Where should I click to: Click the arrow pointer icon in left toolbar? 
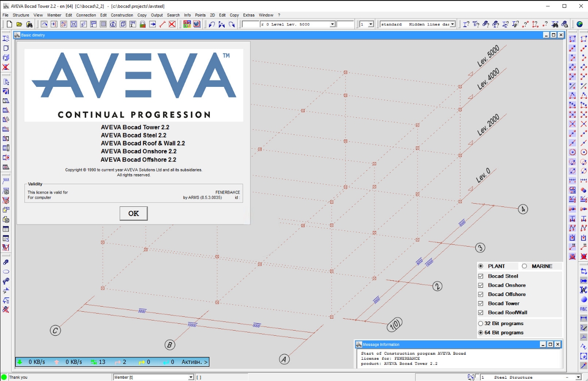click(6, 82)
